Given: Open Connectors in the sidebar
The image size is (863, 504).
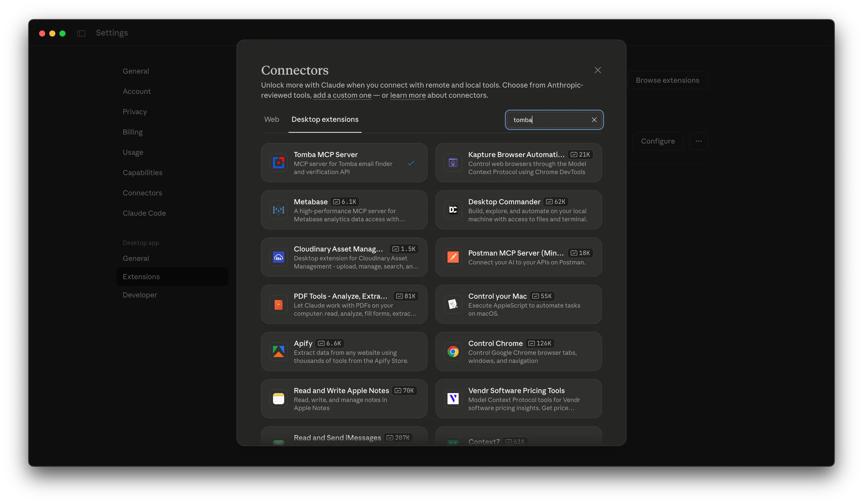Looking at the screenshot, I should tap(142, 193).
